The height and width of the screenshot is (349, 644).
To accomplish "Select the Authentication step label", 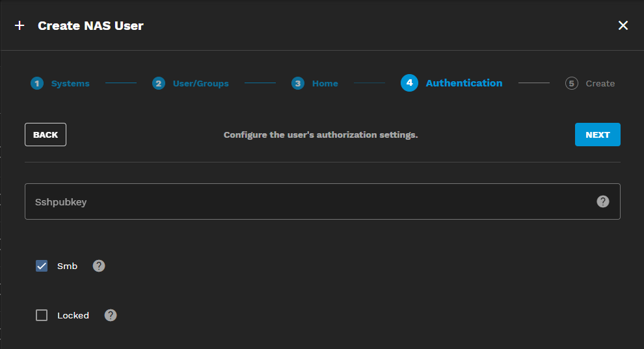I will tap(464, 83).
